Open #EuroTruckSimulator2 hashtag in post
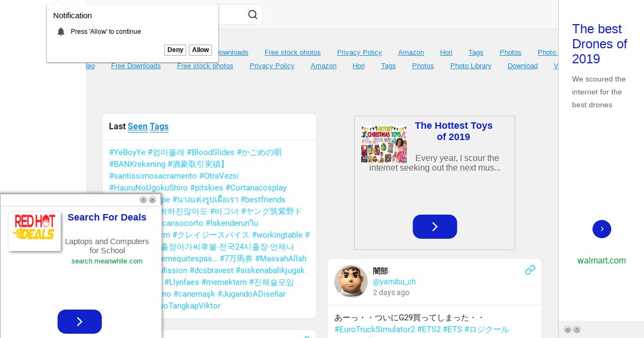This screenshot has height=338, width=644. tap(375, 329)
